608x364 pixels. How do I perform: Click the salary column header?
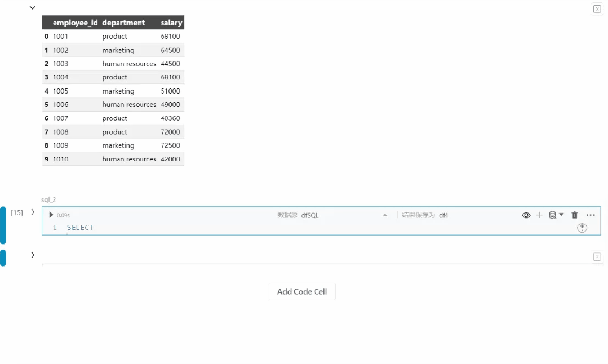point(171,23)
